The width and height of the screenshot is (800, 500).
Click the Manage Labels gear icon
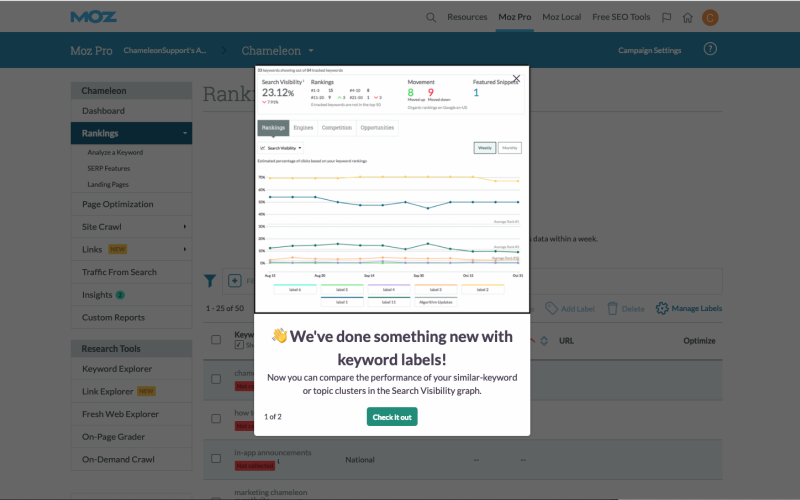662,308
